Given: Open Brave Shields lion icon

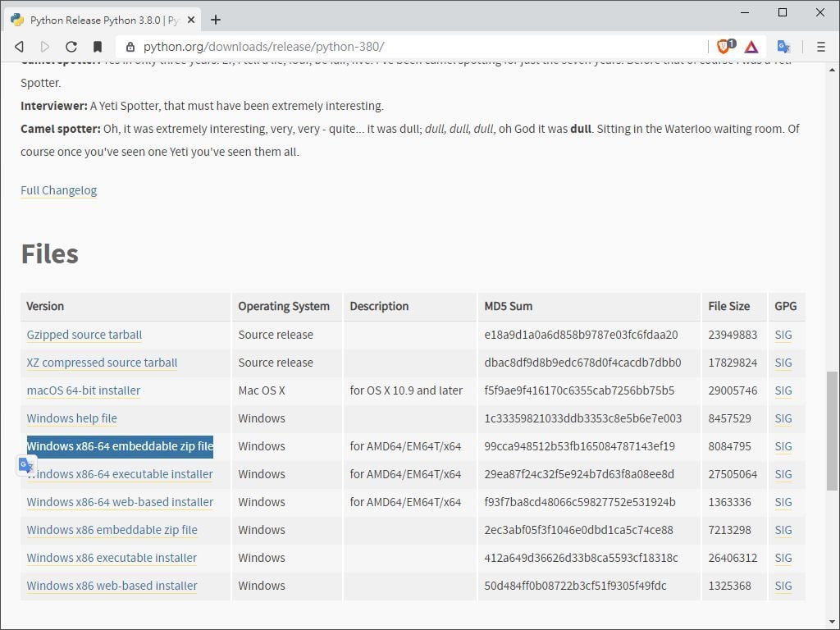Looking at the screenshot, I should tap(725, 46).
